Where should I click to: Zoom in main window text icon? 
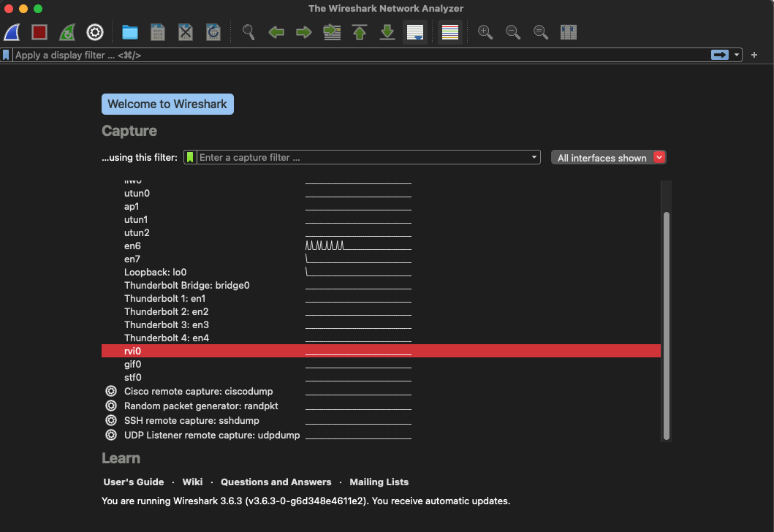(x=485, y=33)
